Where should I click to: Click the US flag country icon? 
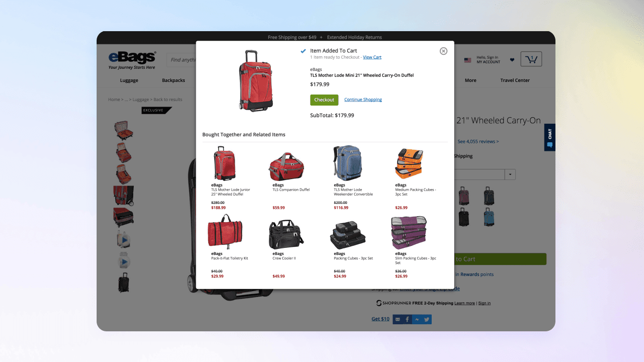click(x=468, y=60)
